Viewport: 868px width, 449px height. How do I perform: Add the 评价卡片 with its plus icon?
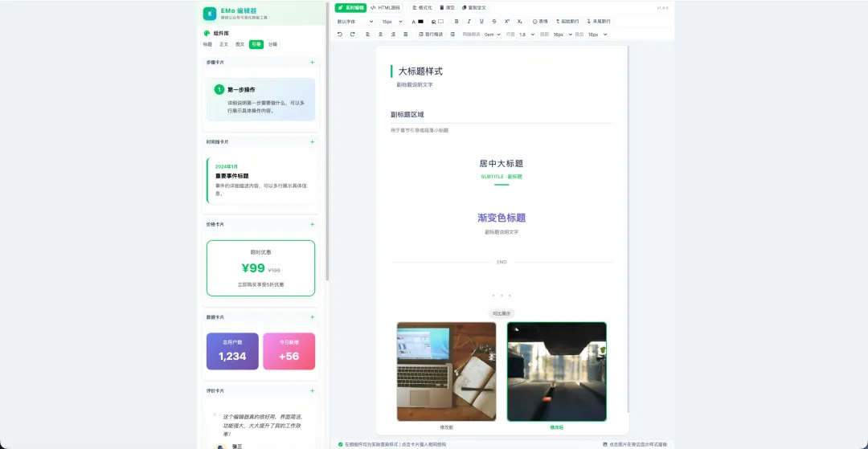312,391
